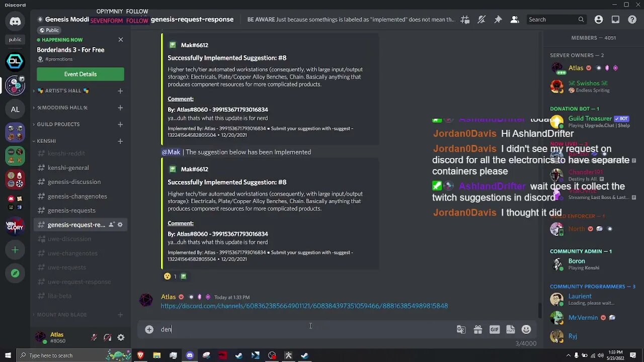Viewport: 644px width, 362px height.
Task: Open the discord.com channels message link
Action: click(x=304, y=306)
